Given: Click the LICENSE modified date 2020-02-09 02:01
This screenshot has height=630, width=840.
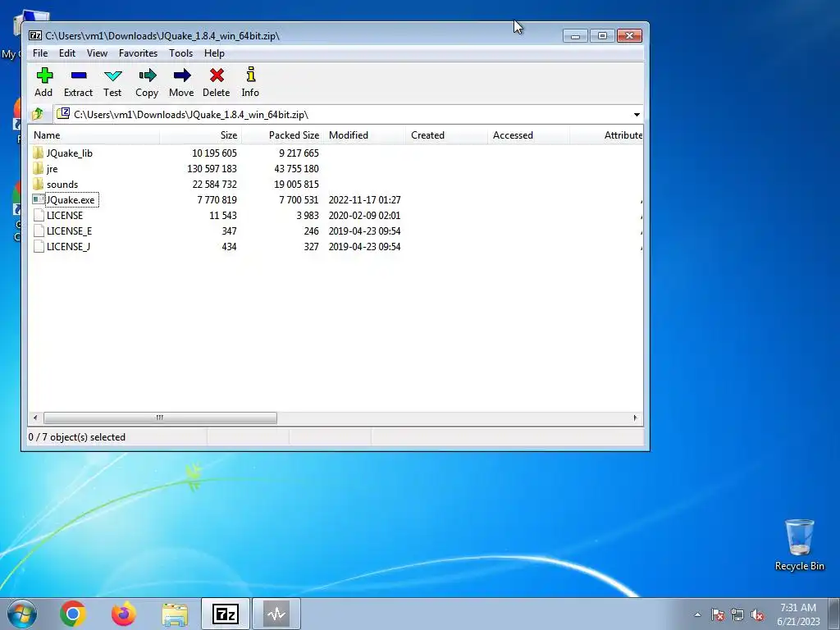Looking at the screenshot, I should 364,216.
